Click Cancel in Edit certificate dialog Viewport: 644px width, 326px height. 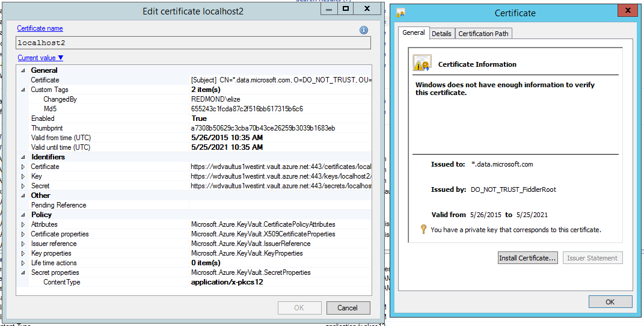coord(348,307)
